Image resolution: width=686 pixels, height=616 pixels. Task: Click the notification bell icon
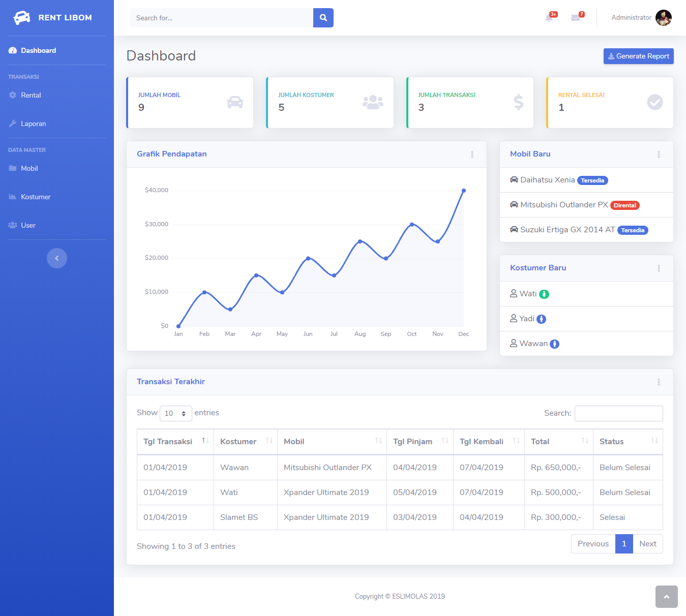pos(549,18)
